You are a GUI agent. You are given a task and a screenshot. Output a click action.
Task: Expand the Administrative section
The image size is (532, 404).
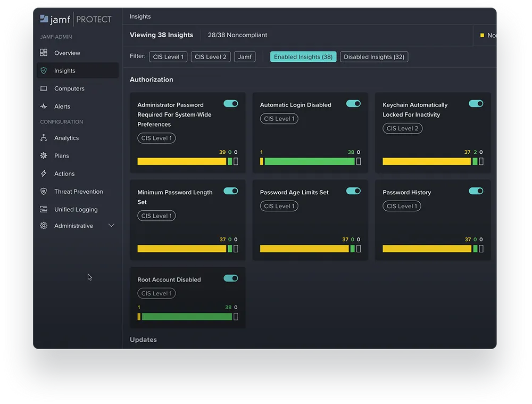tap(111, 225)
